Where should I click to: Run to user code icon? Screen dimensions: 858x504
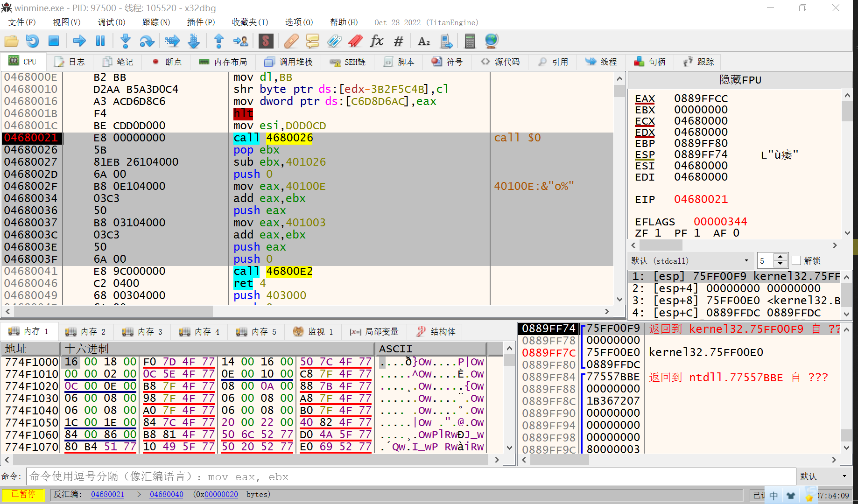click(240, 41)
